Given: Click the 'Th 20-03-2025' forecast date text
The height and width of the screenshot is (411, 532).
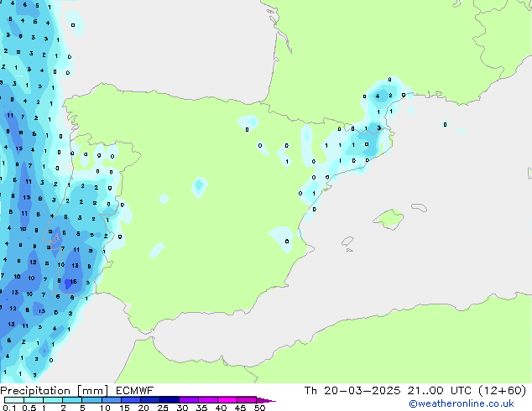Looking at the screenshot, I should [x=352, y=391].
